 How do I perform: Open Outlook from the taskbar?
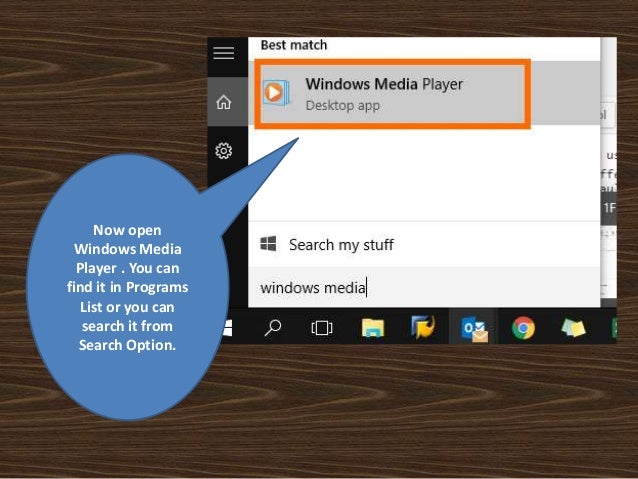click(474, 330)
